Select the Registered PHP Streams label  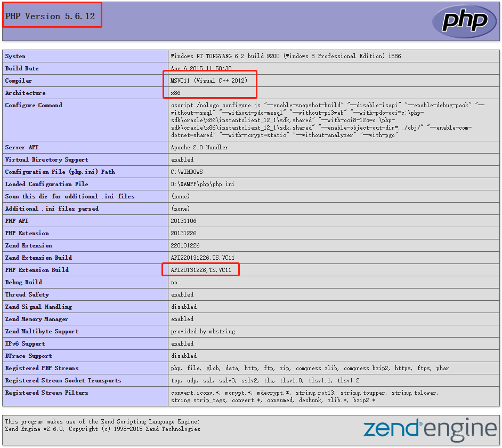pyautogui.click(x=42, y=368)
